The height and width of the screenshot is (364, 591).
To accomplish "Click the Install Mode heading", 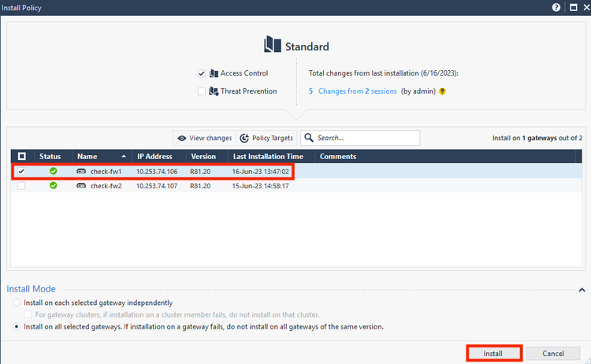I will [31, 288].
